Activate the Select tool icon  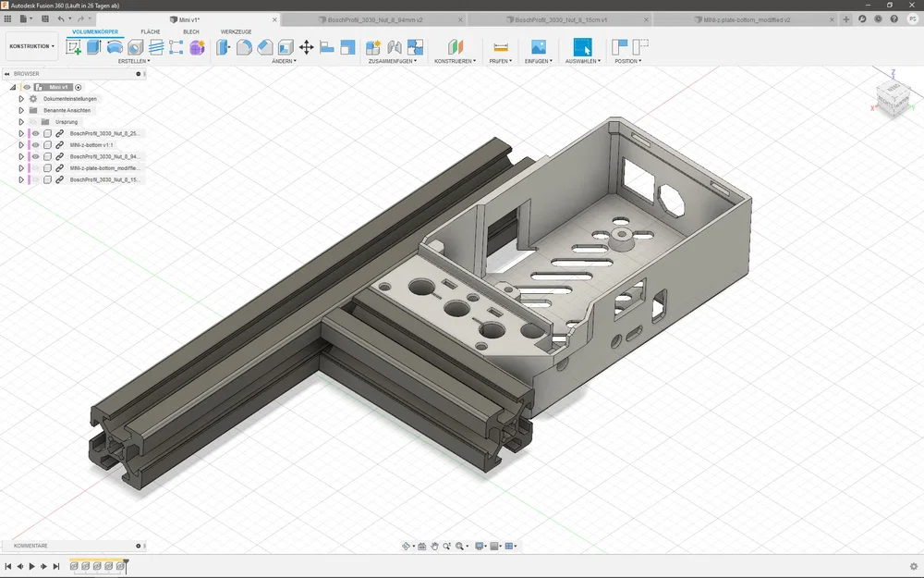582,47
